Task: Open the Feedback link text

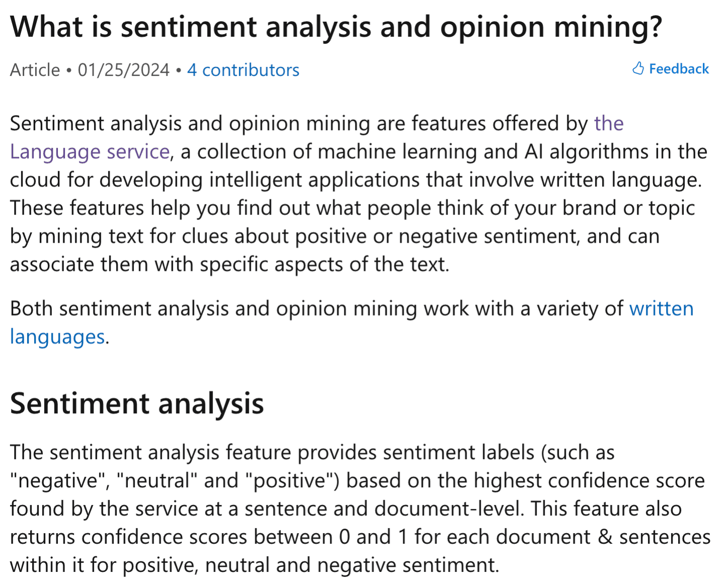Action: click(678, 69)
